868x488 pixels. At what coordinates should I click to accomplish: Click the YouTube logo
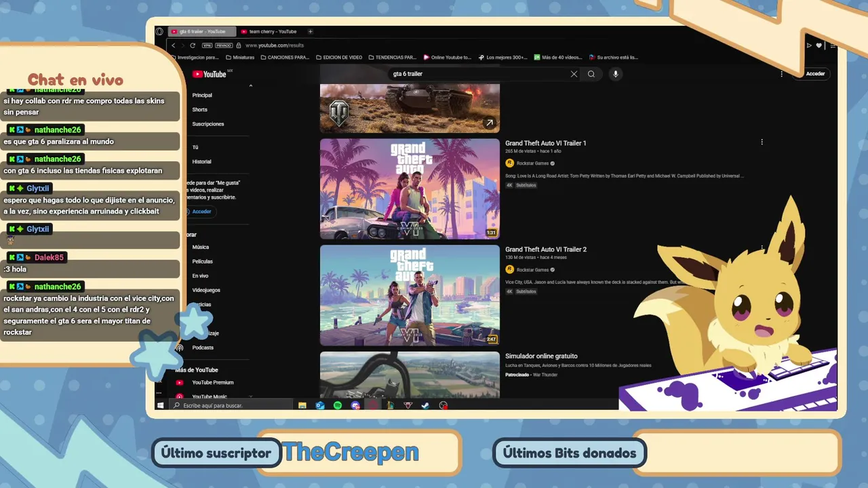click(x=210, y=74)
